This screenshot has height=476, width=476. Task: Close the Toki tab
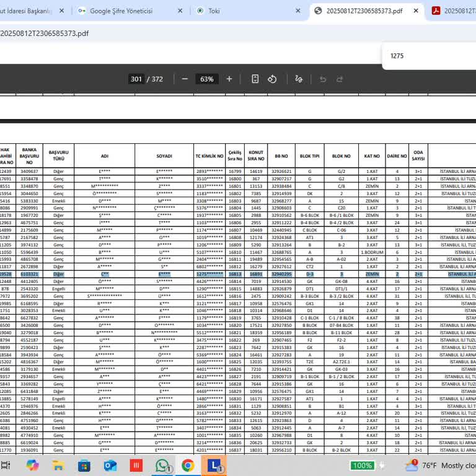click(x=297, y=11)
